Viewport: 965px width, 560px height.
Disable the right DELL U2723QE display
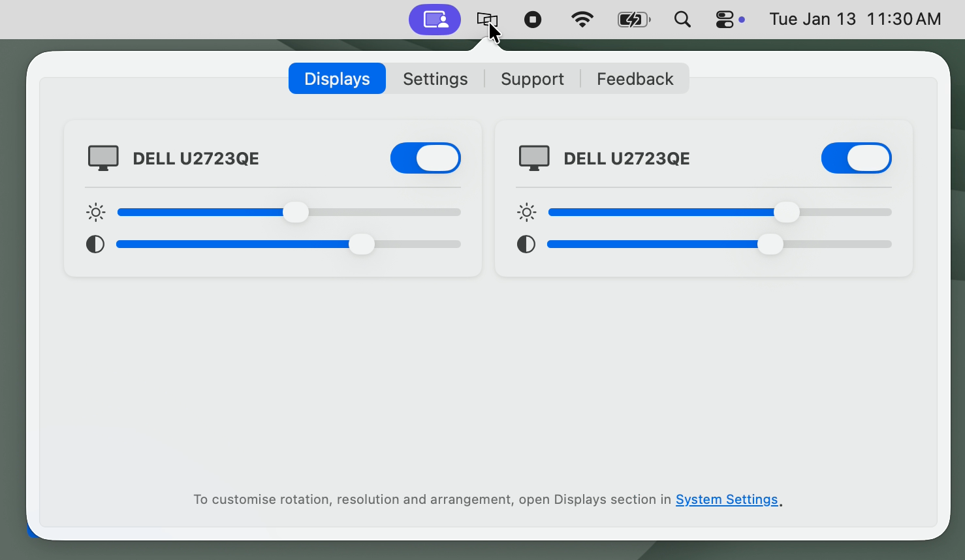[x=857, y=158]
